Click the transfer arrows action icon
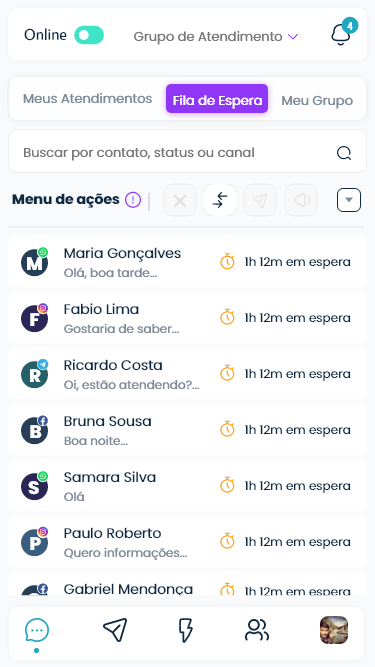The image size is (375, 667). click(x=220, y=200)
